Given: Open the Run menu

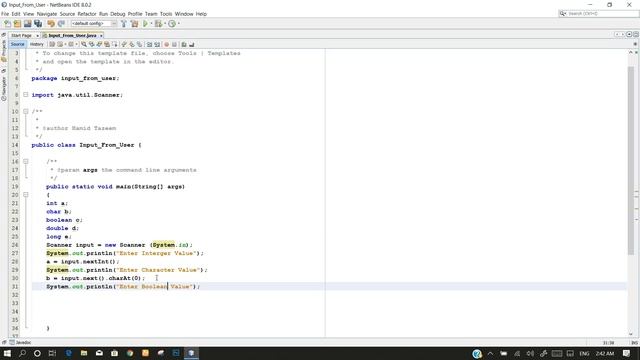Looking at the screenshot, I should (x=103, y=14).
